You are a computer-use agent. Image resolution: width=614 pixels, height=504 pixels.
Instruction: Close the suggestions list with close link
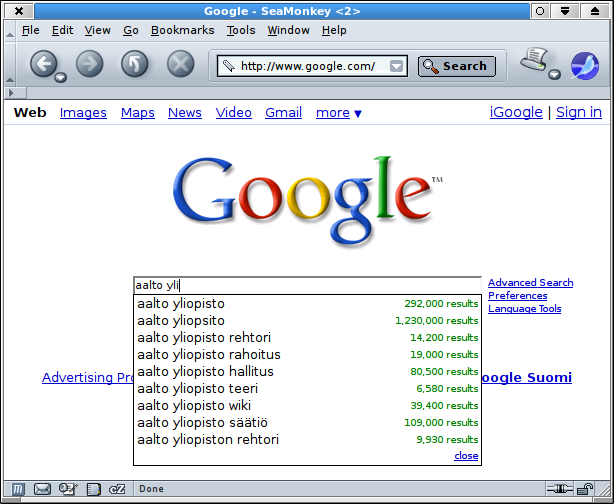(466, 455)
